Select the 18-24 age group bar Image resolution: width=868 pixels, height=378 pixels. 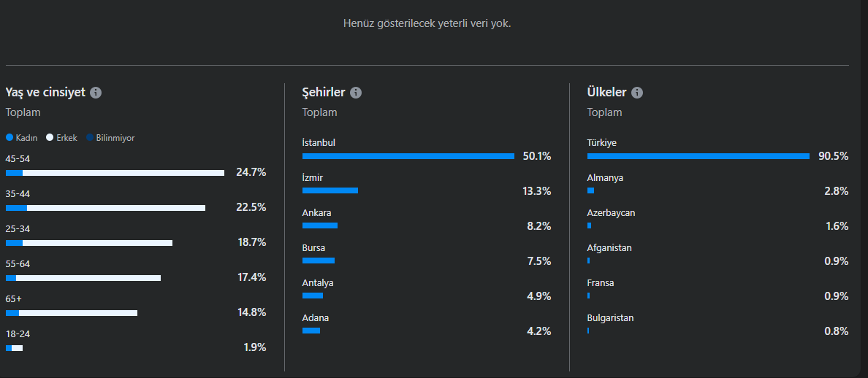tap(15, 348)
